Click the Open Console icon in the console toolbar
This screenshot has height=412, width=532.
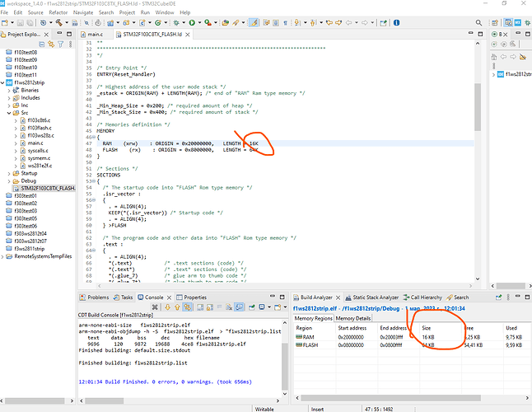[x=278, y=307]
